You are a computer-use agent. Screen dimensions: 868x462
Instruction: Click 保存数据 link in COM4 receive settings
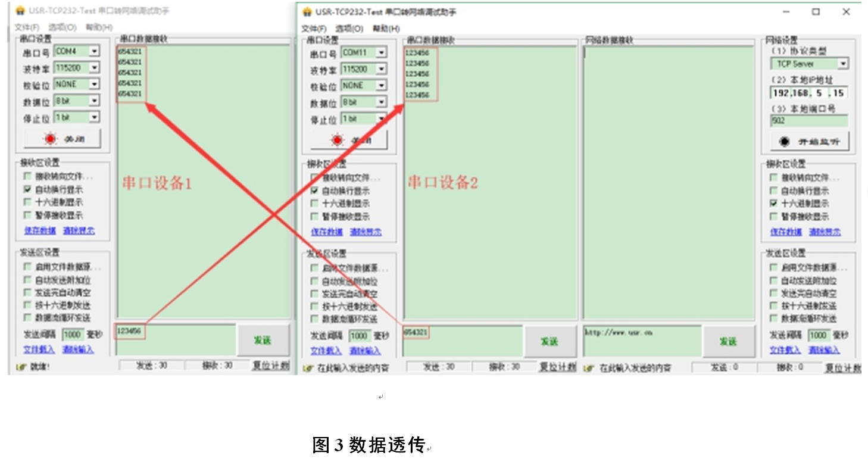pyautogui.click(x=40, y=230)
